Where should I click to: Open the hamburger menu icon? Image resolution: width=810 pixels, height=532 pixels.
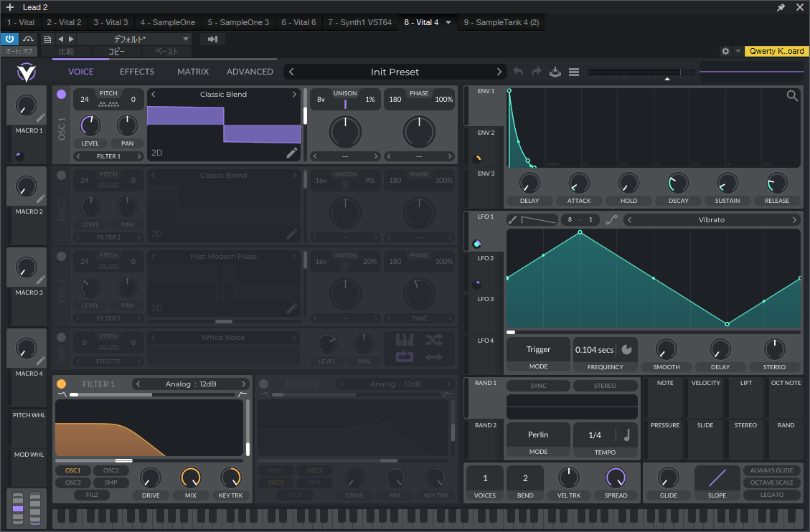click(x=573, y=72)
